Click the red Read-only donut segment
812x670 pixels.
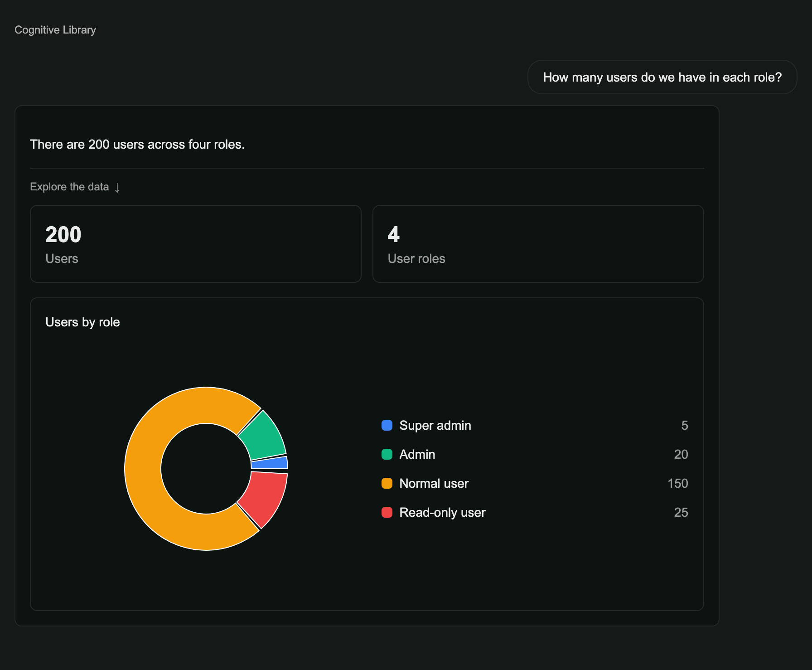pyautogui.click(x=265, y=497)
